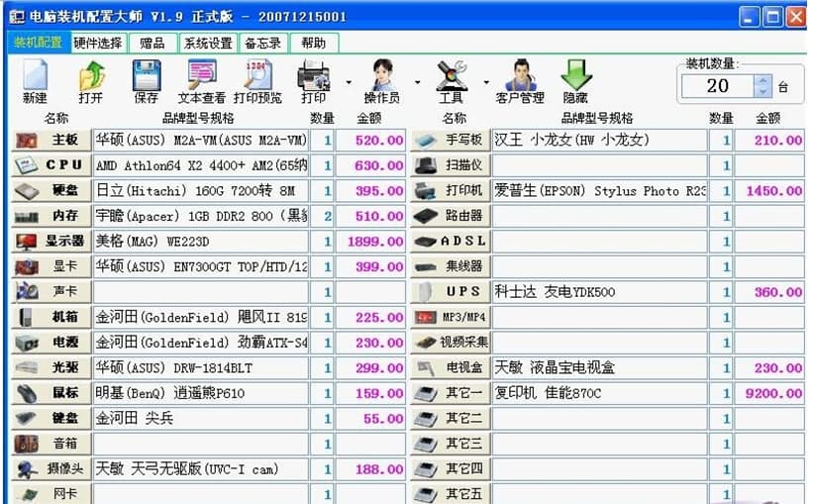815x504 pixels.
Task: Select the 扫描仪 scanner button
Action: (451, 165)
